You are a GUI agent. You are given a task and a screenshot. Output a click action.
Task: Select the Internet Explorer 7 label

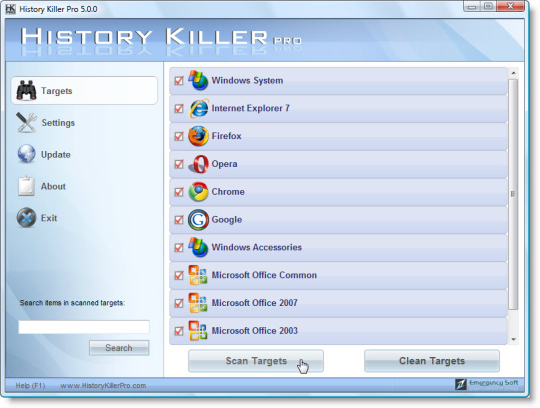point(250,108)
